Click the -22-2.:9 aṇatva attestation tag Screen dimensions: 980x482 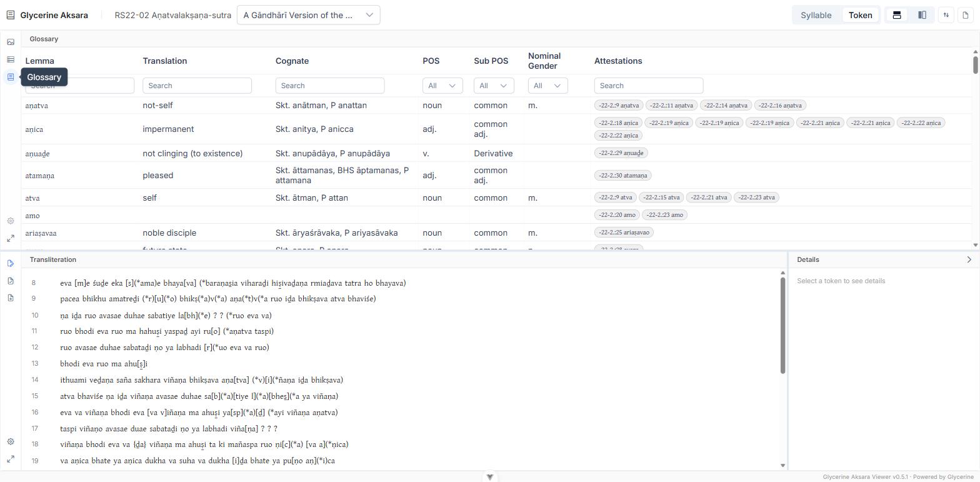coord(619,105)
